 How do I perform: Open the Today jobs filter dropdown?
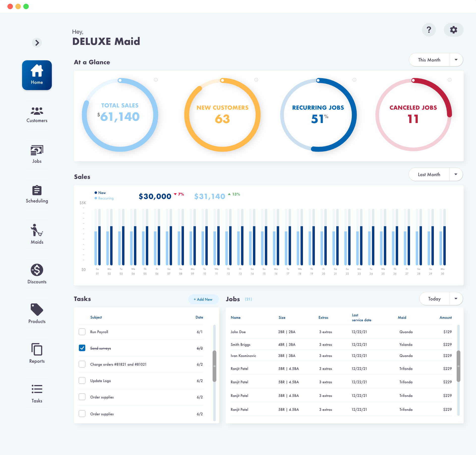point(456,299)
